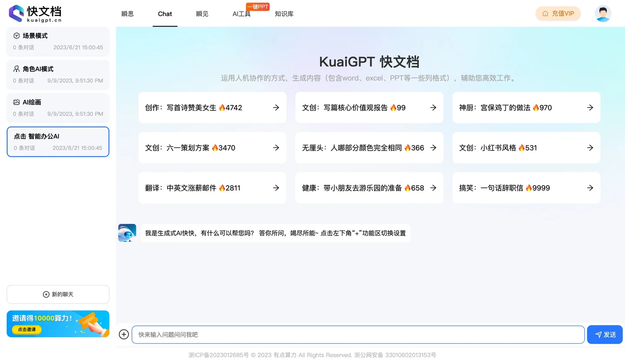Open the 邀请得10000算力 banner
625x364 pixels.
58,324
